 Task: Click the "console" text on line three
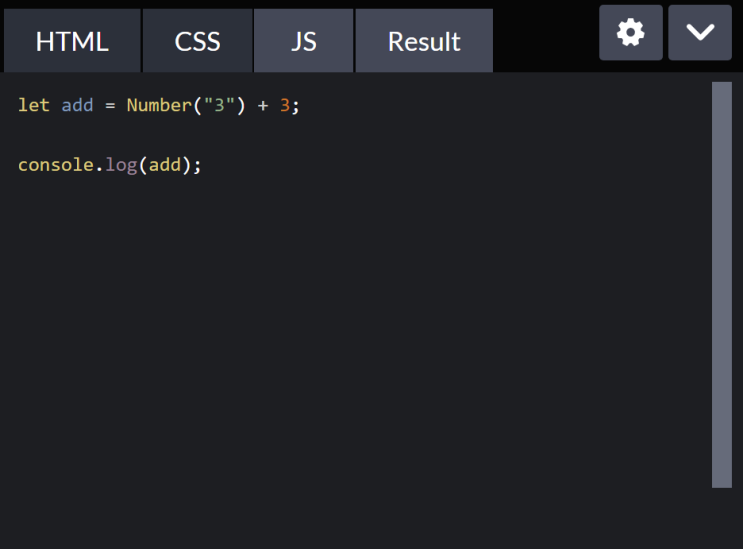tap(56, 165)
